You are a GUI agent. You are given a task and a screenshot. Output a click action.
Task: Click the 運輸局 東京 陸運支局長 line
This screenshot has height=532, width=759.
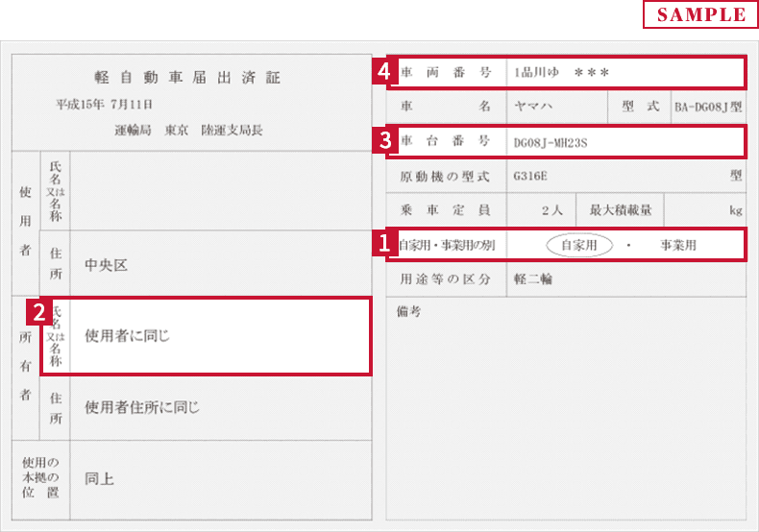click(188, 130)
